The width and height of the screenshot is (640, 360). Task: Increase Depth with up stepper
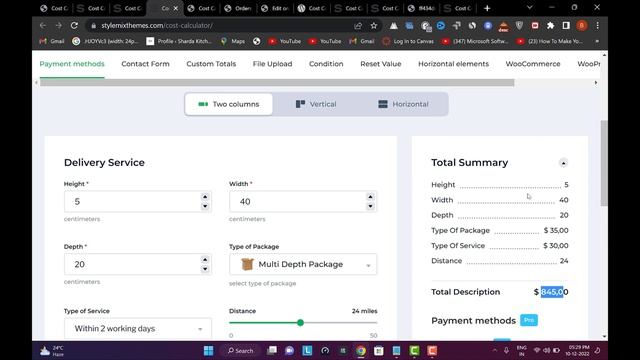pyautogui.click(x=205, y=260)
